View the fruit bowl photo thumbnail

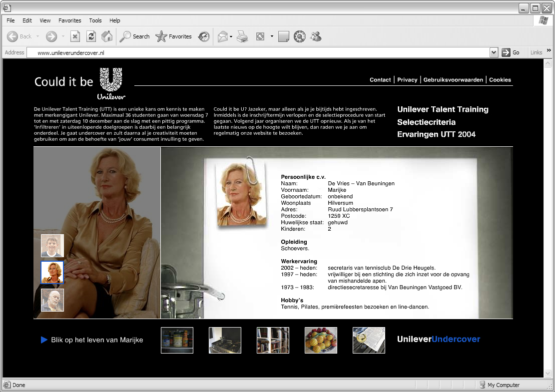(x=321, y=340)
